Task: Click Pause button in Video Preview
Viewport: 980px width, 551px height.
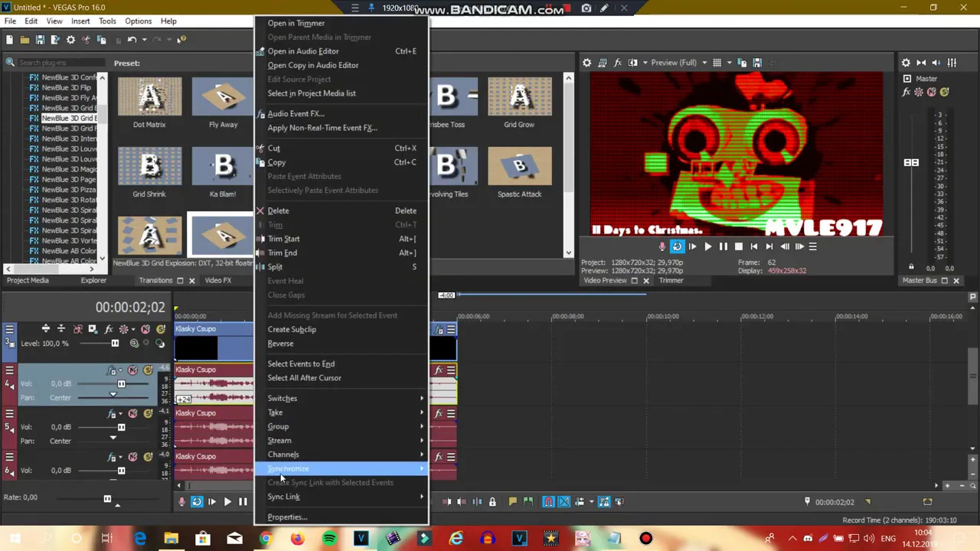Action: 723,246
